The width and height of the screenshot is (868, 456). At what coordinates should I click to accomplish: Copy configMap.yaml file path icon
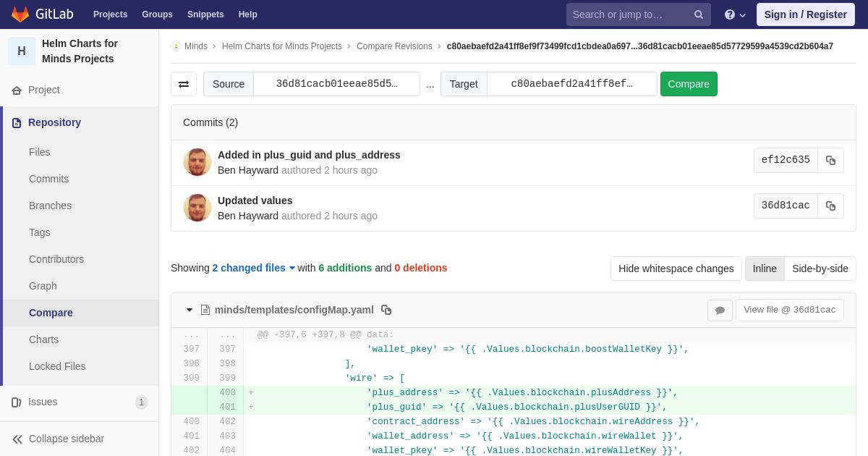pyautogui.click(x=386, y=310)
